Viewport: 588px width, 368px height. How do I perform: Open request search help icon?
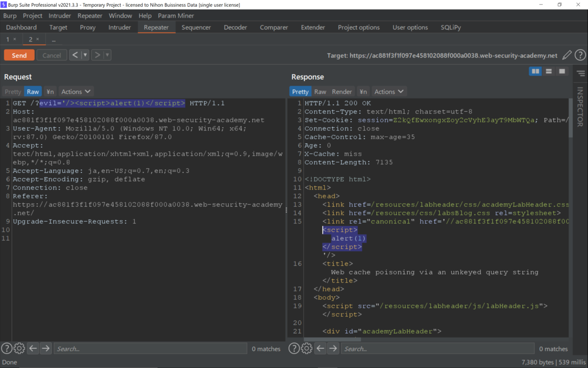(x=6, y=348)
